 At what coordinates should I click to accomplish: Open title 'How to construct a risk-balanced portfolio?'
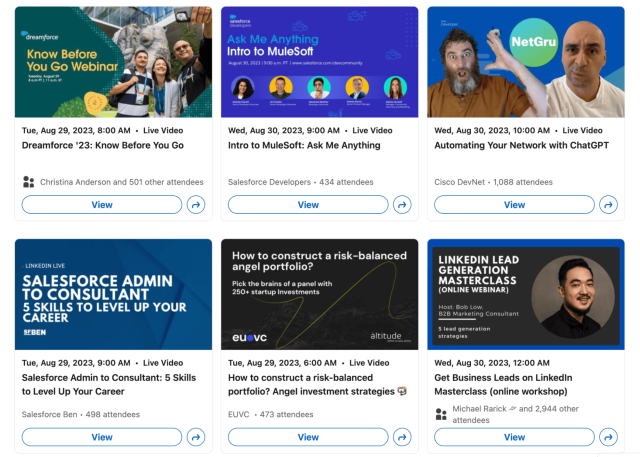(x=318, y=384)
